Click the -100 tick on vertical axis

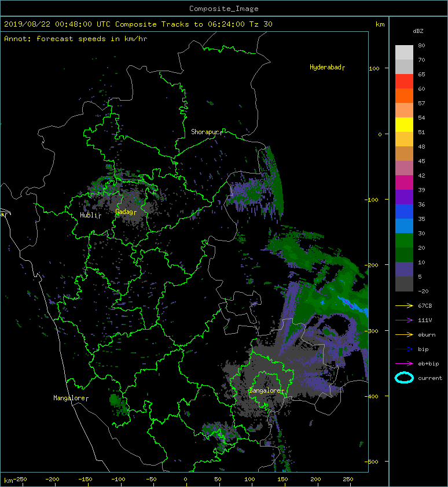point(371,200)
